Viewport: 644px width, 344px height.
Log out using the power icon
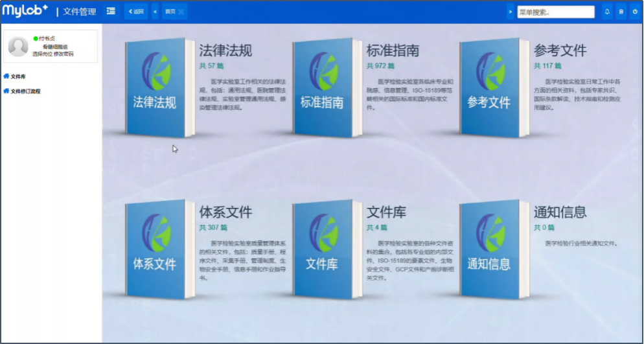click(x=635, y=12)
